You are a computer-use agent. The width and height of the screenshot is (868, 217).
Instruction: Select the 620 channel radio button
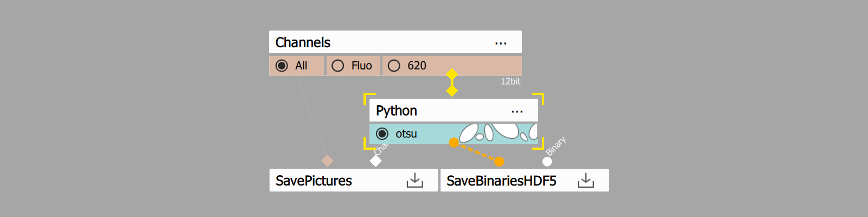click(394, 66)
